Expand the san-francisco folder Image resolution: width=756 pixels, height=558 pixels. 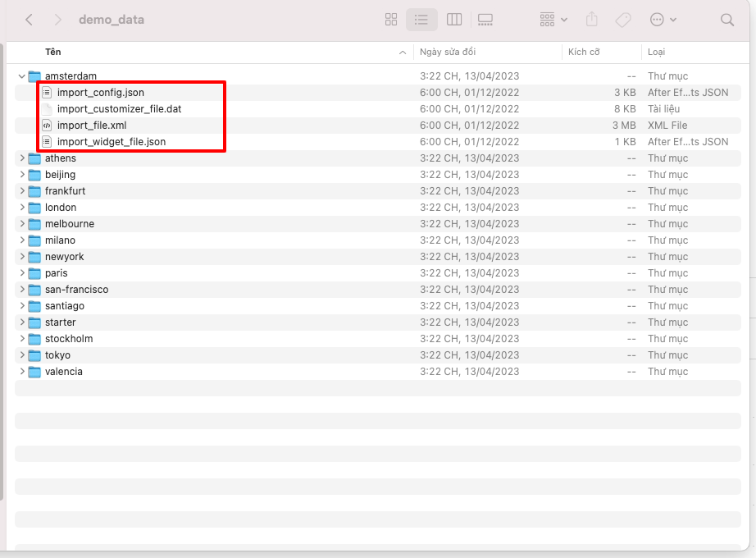[x=21, y=290]
